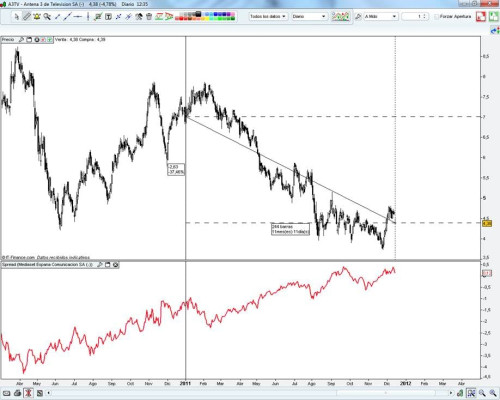This screenshot has width=500, height=400.
Task: Click the Precio panel label
Action: (8, 40)
